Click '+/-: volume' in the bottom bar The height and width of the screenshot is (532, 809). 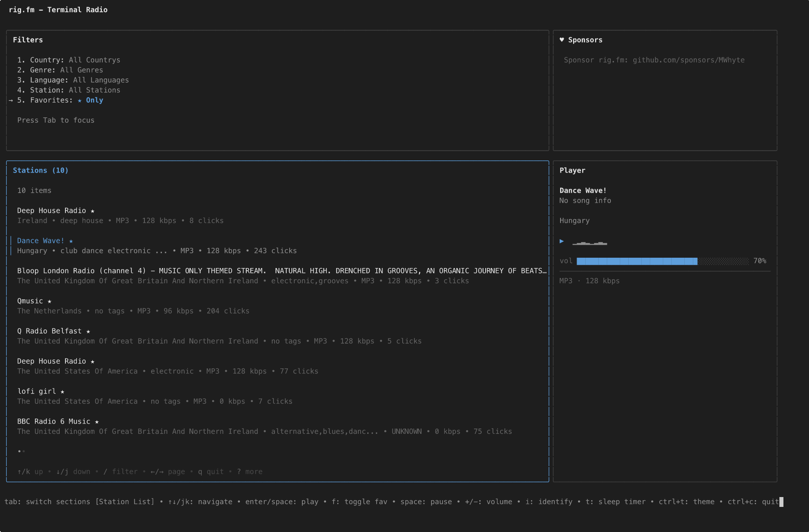tap(488, 502)
